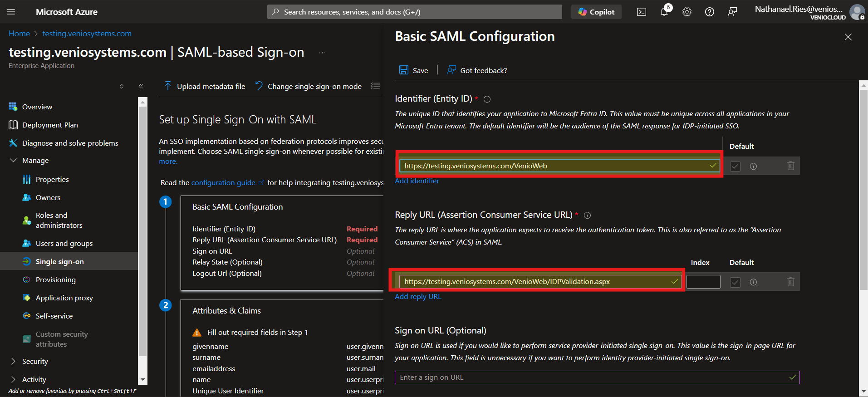Open the account avatar menu
Viewport: 868px width, 397px height.
tap(857, 12)
